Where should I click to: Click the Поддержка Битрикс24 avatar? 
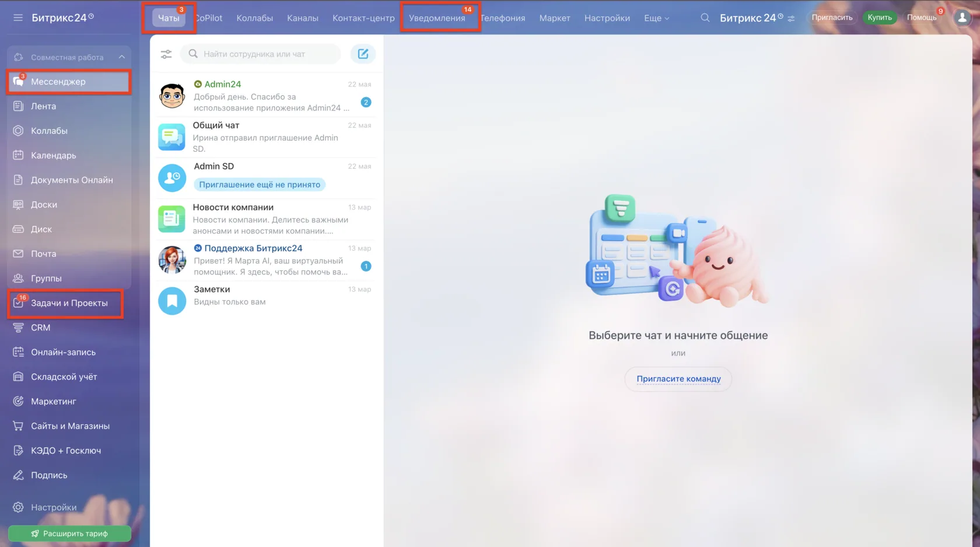tap(172, 260)
